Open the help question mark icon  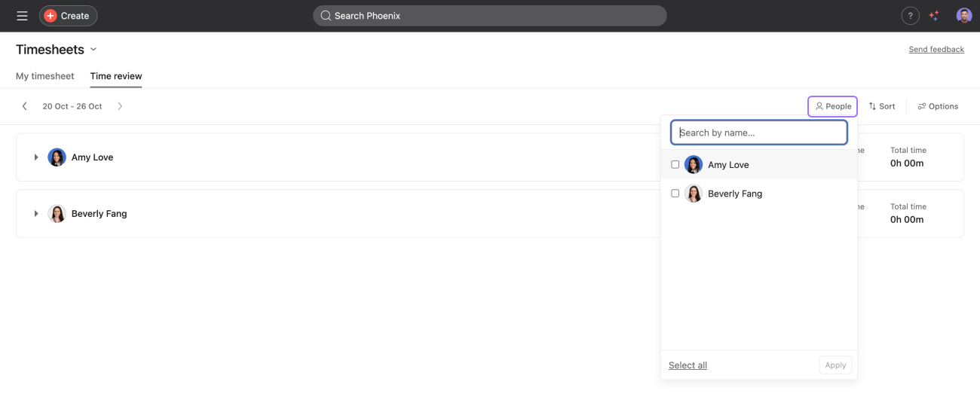911,16
